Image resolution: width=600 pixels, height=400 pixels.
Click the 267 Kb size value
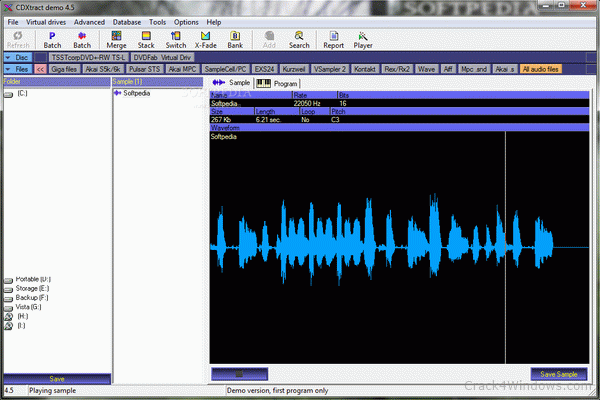tap(221, 120)
